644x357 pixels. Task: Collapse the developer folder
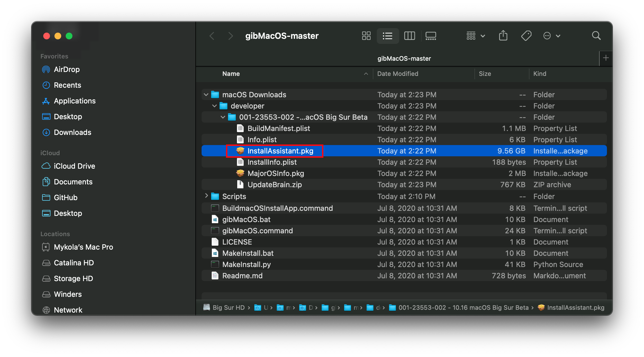tap(214, 106)
